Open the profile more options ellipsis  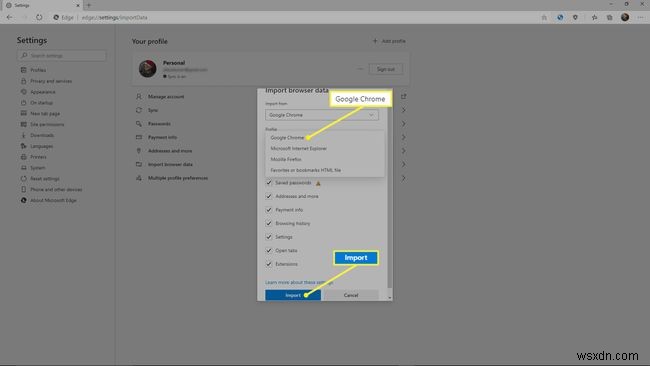pyautogui.click(x=360, y=69)
